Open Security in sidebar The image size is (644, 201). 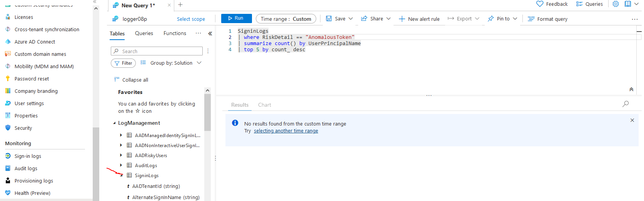(x=23, y=128)
